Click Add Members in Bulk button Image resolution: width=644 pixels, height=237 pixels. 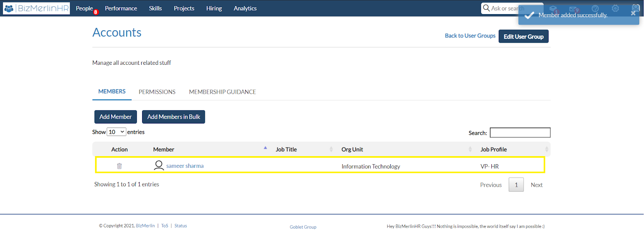(173, 117)
